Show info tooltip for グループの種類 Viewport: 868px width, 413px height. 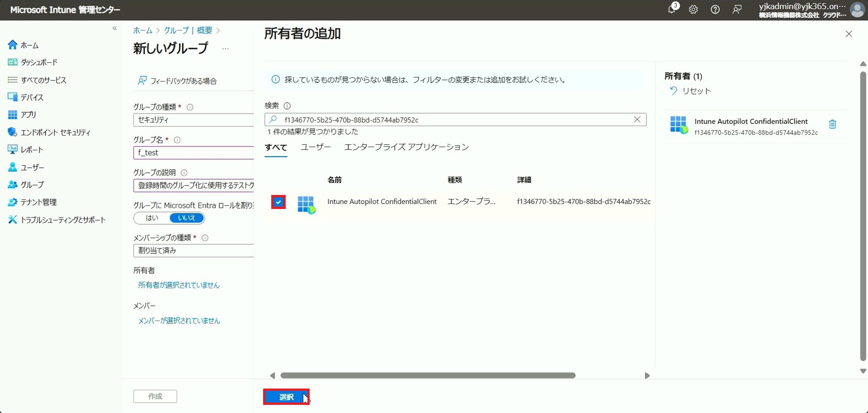point(190,107)
